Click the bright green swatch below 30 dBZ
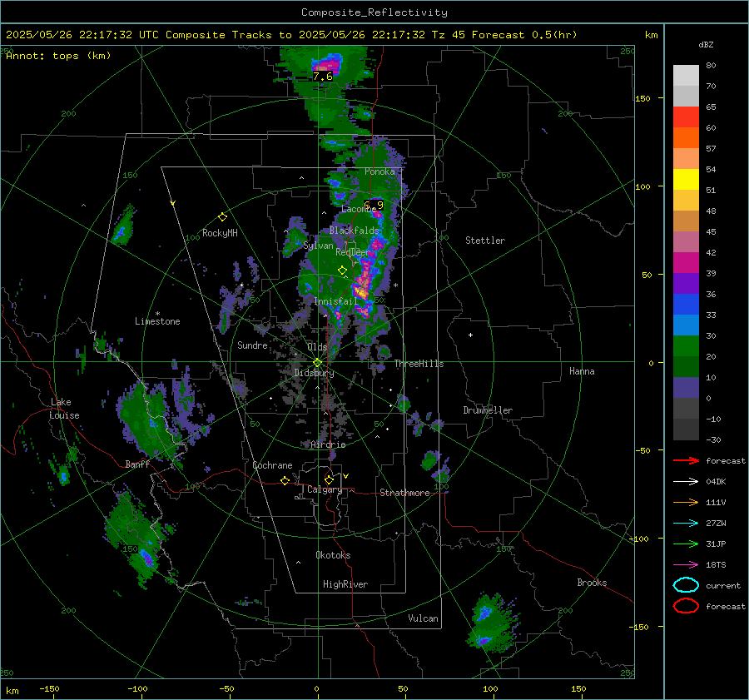Image resolution: width=749 pixels, height=700 pixels. point(686,345)
